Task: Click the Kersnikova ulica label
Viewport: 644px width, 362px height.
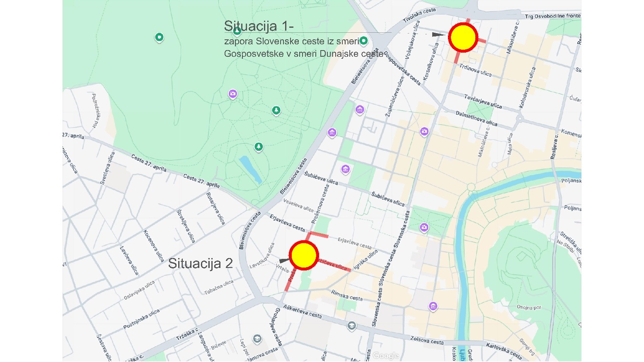Action: tap(430, 62)
